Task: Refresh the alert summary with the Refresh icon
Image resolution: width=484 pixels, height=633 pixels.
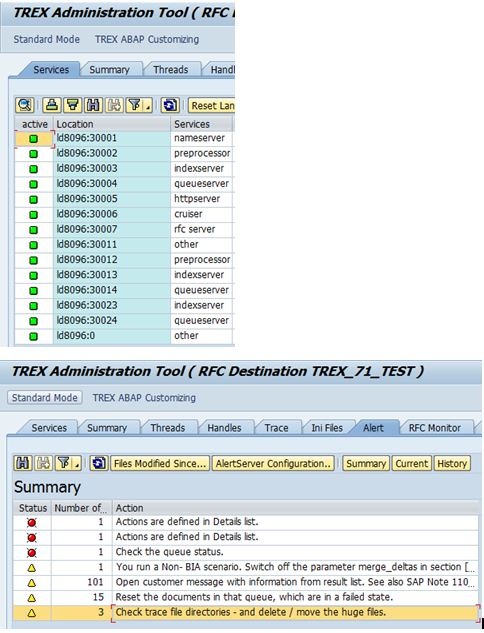Action: coord(98,463)
